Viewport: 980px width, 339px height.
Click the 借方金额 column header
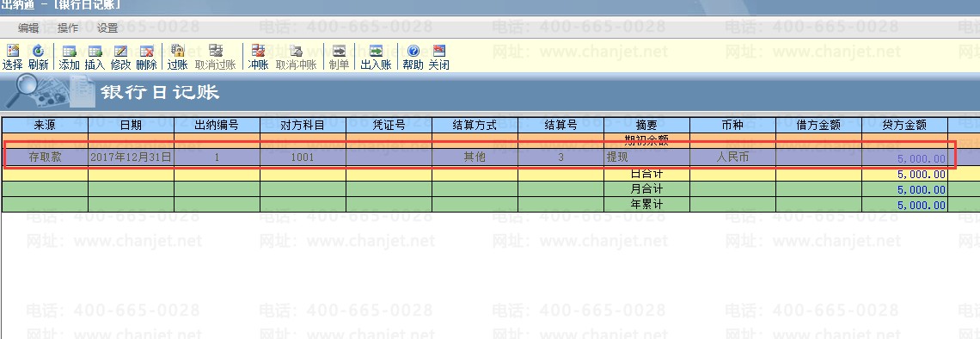coord(818,125)
